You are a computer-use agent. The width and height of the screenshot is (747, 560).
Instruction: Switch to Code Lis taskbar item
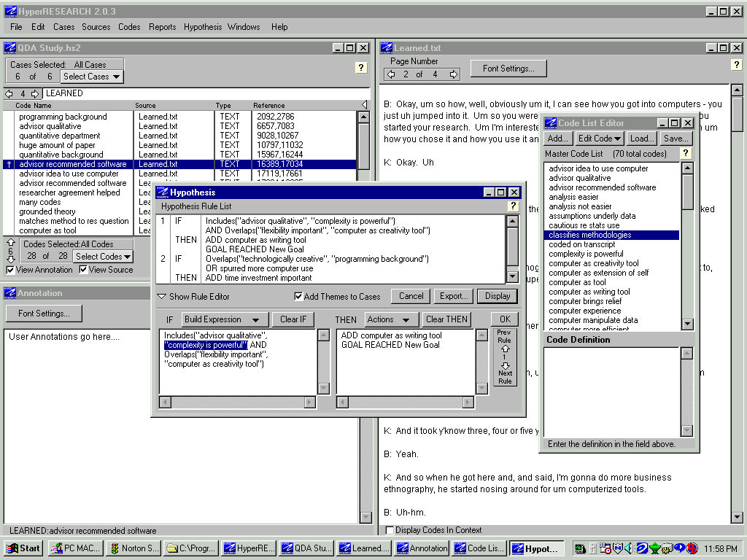pyautogui.click(x=480, y=548)
